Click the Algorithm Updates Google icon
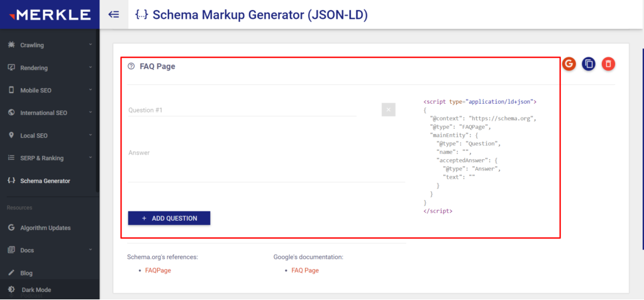Viewport: 644px width, 300px height. tap(11, 228)
